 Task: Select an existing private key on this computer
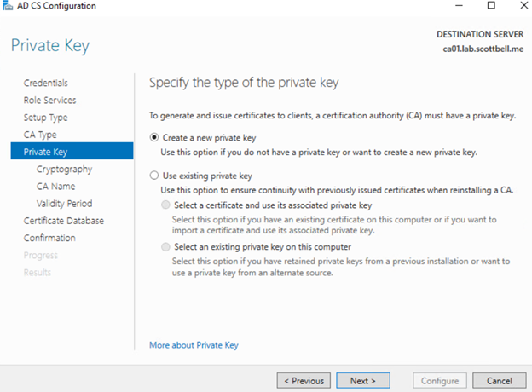(166, 246)
